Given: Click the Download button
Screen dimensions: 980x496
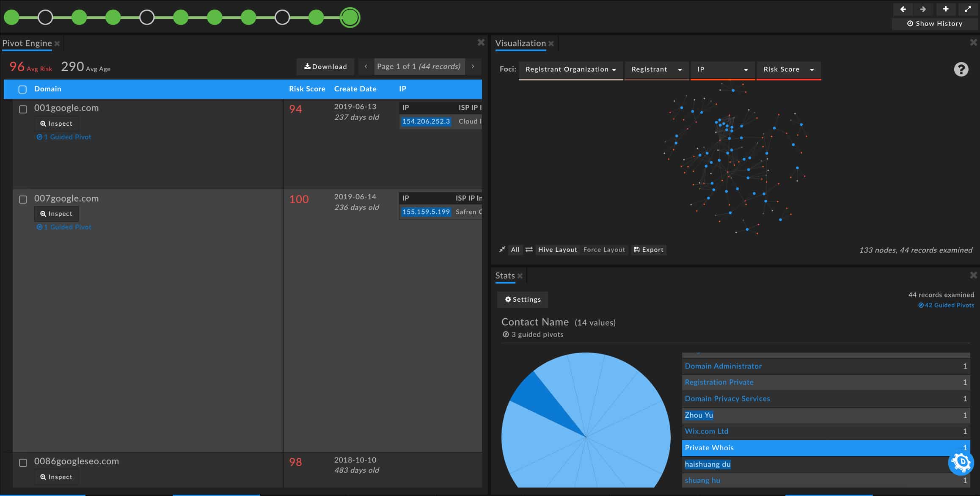Looking at the screenshot, I should (x=325, y=66).
